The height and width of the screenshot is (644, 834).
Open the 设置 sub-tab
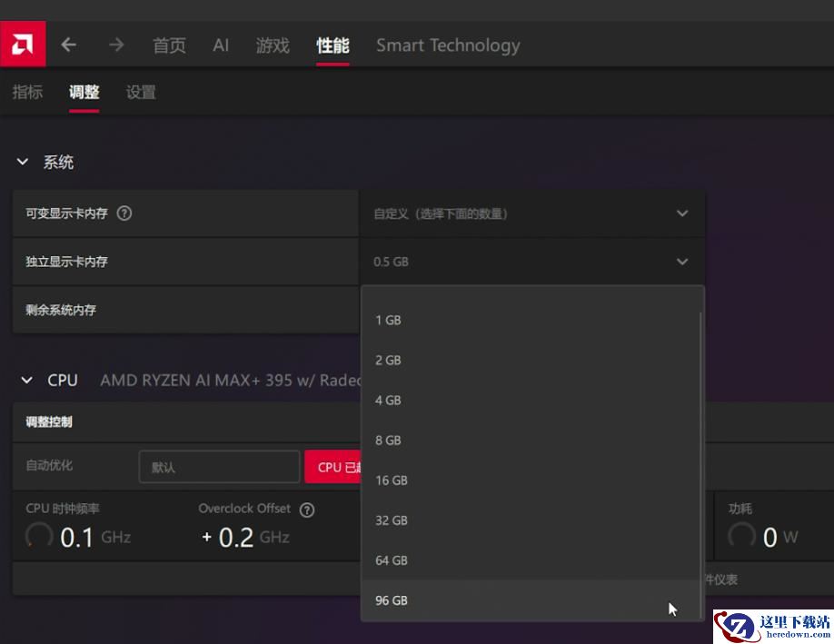point(141,93)
